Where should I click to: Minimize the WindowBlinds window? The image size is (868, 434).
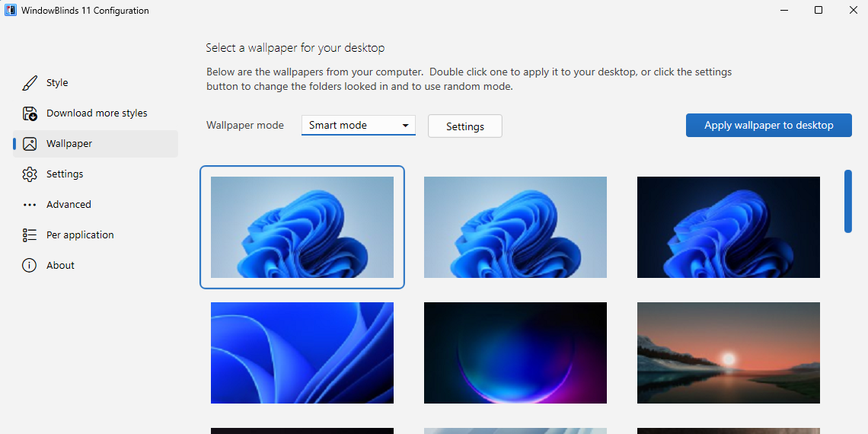[x=784, y=10]
